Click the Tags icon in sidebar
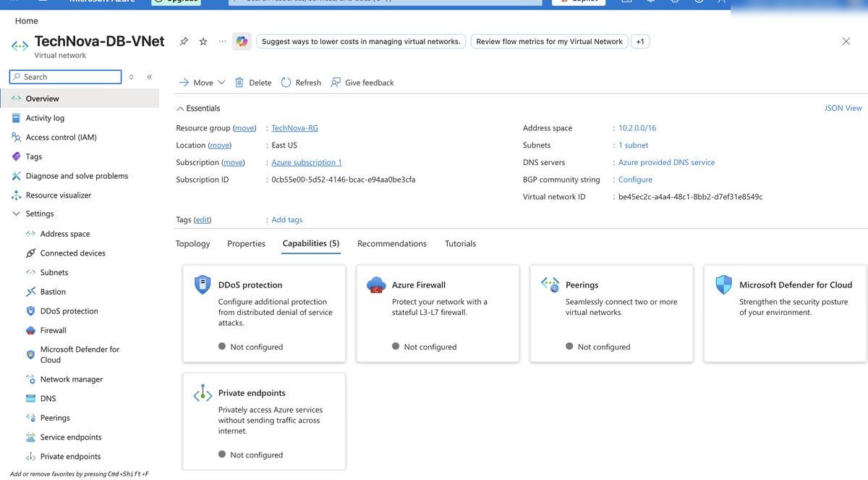The height and width of the screenshot is (480, 868). click(x=16, y=156)
